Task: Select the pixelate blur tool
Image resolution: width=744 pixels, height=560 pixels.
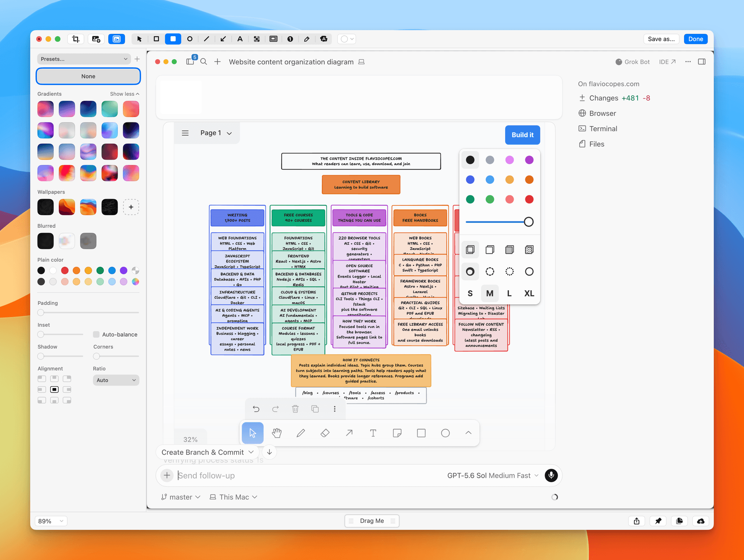Action: (x=257, y=39)
